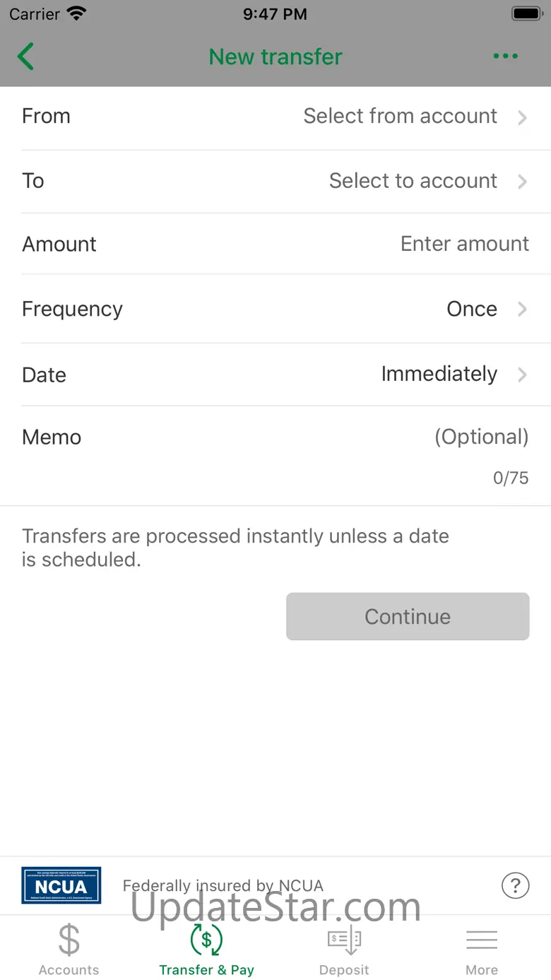This screenshot has width=551, height=980.
Task: Tap the NCUA logo badge
Action: click(61, 885)
